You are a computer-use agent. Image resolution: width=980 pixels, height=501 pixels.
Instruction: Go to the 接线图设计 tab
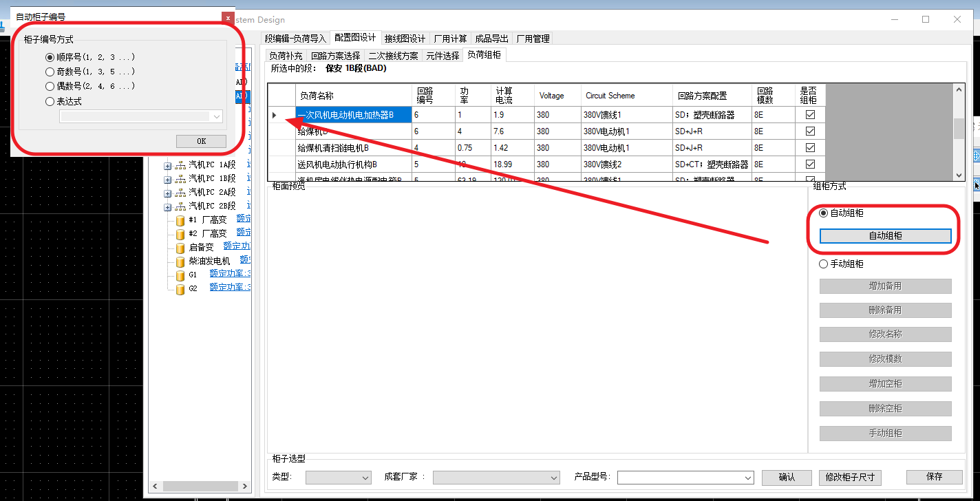(405, 39)
